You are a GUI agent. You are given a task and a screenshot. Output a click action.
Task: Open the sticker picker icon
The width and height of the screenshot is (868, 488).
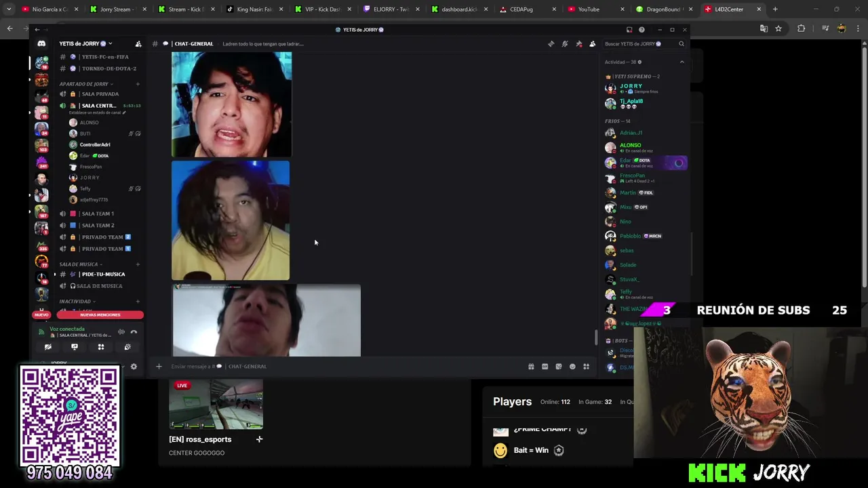(558, 367)
